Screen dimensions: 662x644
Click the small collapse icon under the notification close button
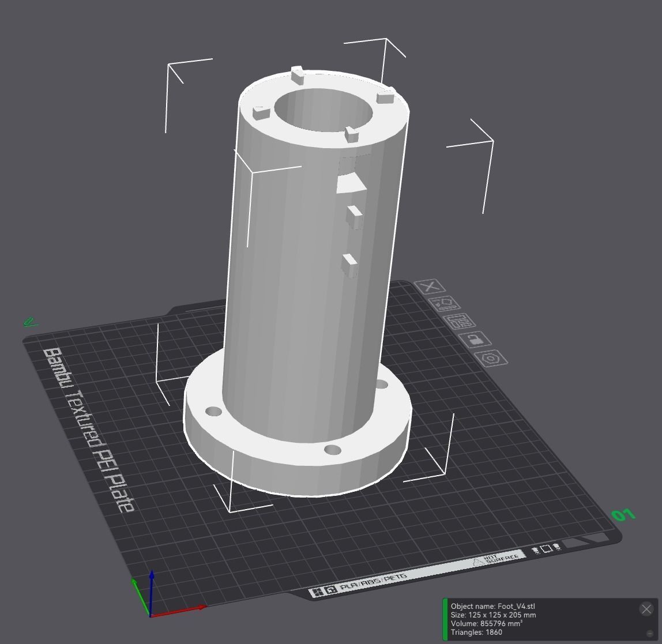[x=650, y=634]
